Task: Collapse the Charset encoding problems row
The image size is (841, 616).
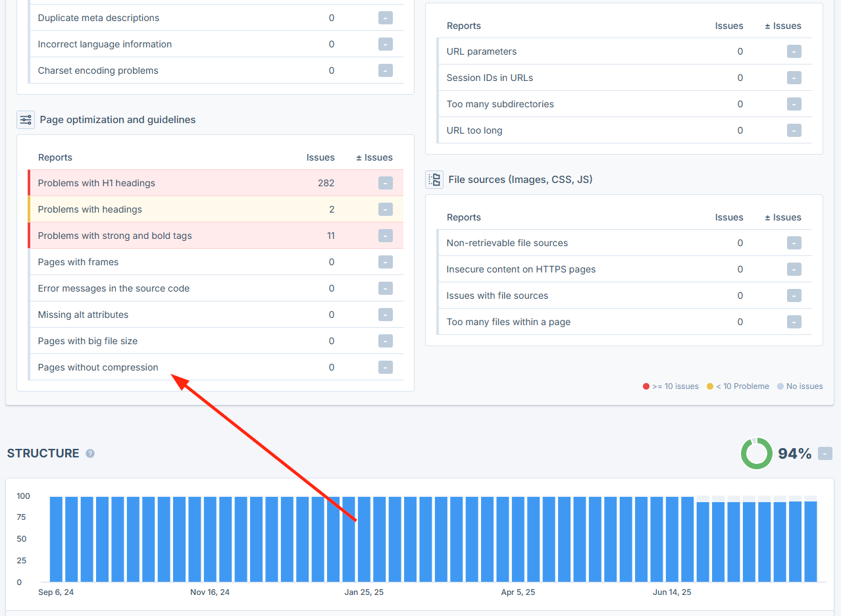Action: coord(385,70)
